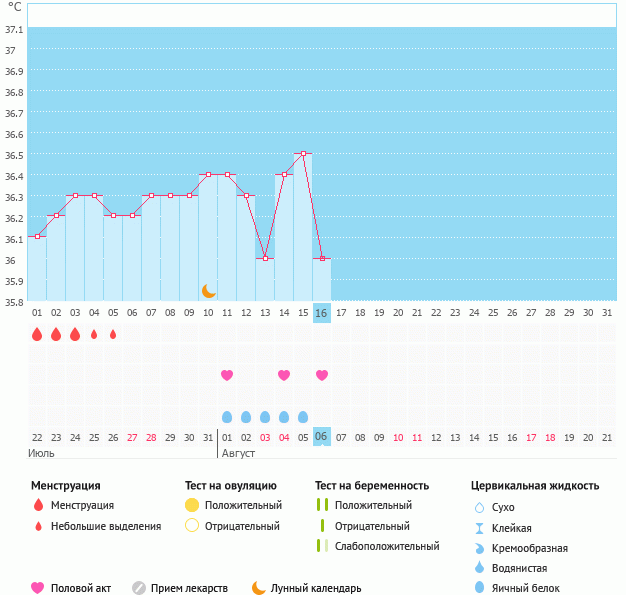Click the 'Лунный календарь' legend moon icon

pos(259,588)
